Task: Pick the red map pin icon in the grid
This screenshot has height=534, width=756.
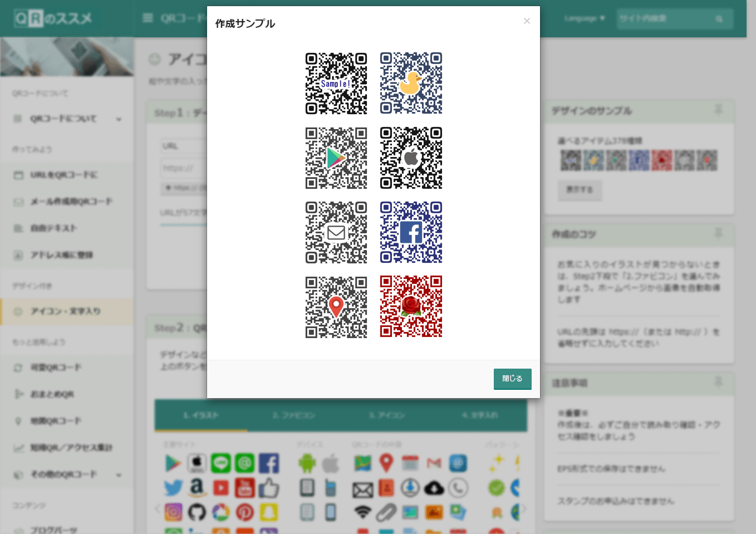Action: [x=386, y=463]
